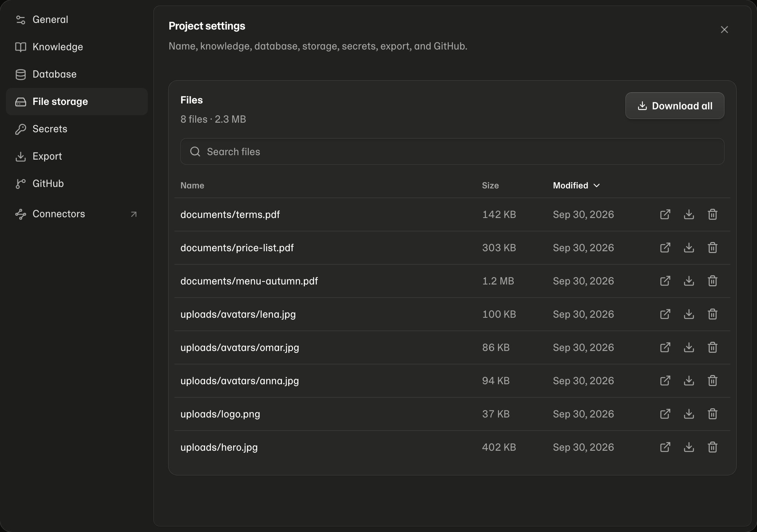The image size is (757, 532).
Task: Open the Database section
Action: (x=77, y=74)
